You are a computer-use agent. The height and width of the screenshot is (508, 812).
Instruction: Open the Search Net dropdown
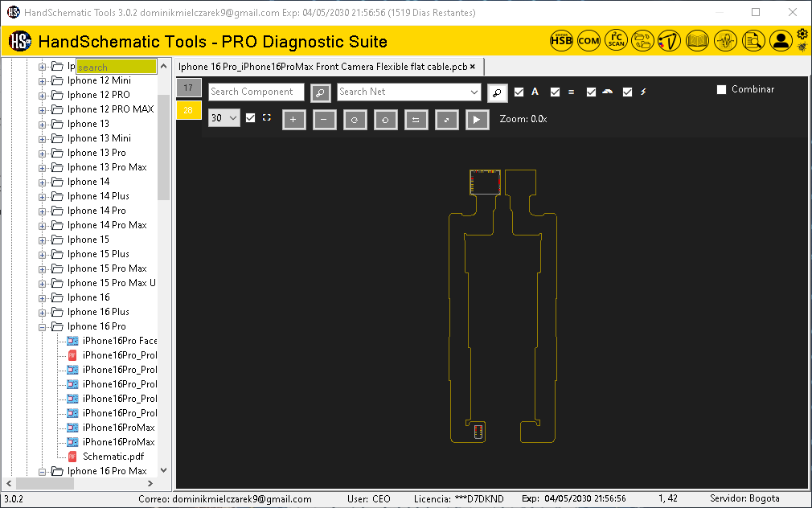(x=474, y=92)
